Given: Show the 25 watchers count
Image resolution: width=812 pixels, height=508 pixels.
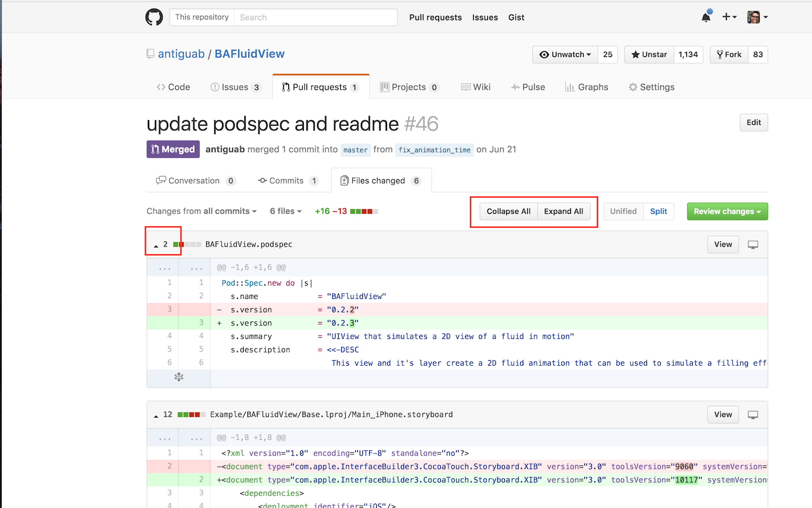Looking at the screenshot, I should [608, 55].
